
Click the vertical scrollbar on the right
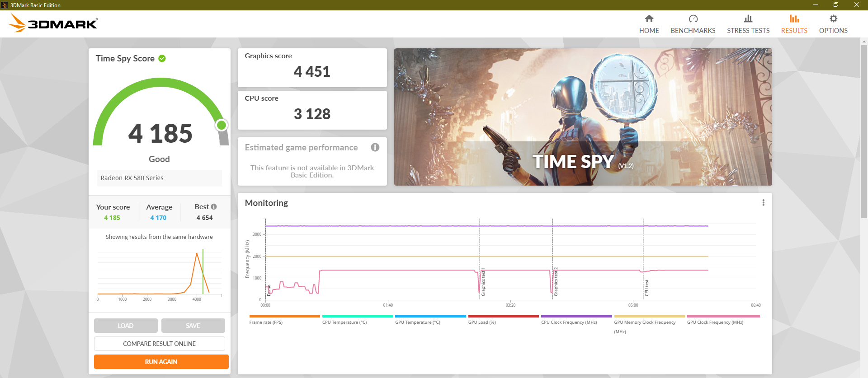[x=864, y=135]
